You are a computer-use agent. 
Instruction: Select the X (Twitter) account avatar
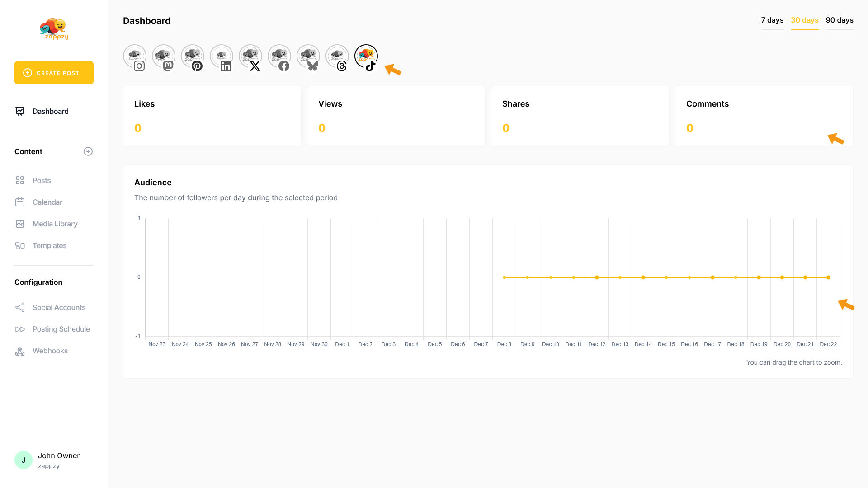coord(250,56)
